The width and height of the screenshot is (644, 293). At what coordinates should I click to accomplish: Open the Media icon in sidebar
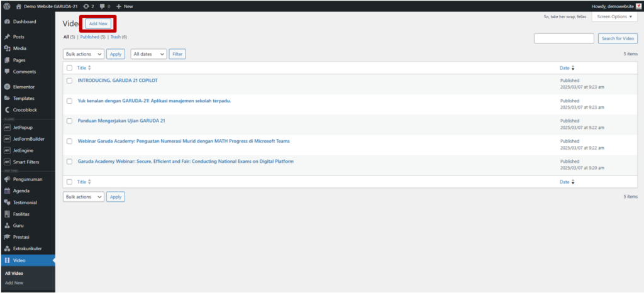(7, 48)
